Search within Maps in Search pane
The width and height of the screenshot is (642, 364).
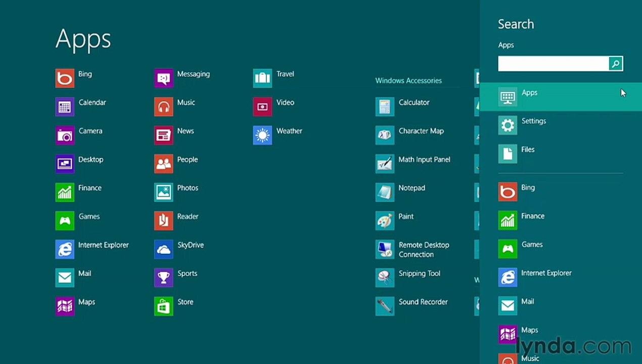561,334
